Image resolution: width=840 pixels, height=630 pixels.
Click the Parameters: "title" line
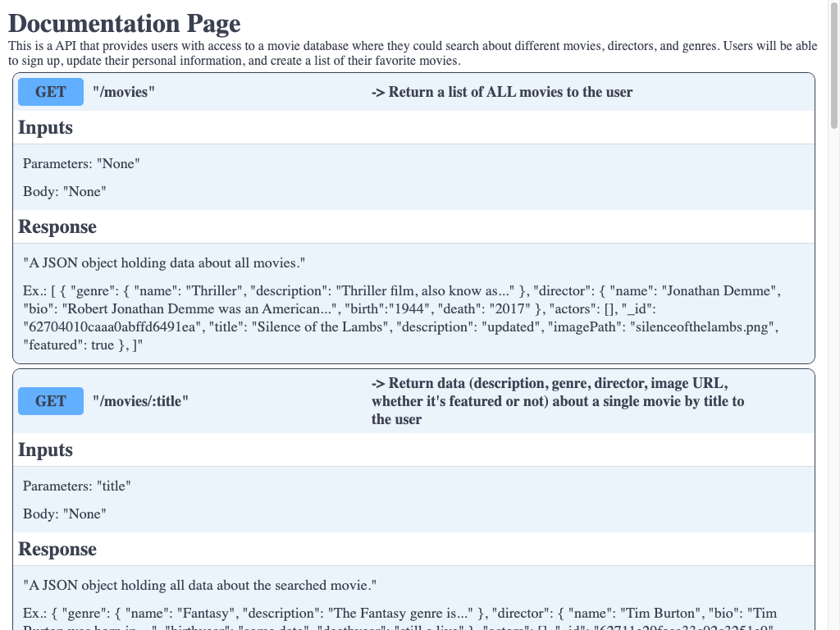(x=77, y=486)
